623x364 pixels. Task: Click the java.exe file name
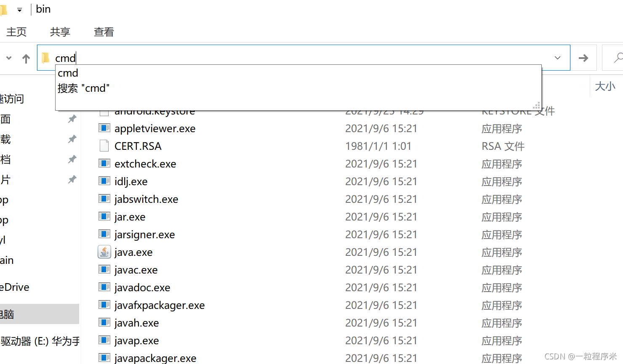[133, 252]
